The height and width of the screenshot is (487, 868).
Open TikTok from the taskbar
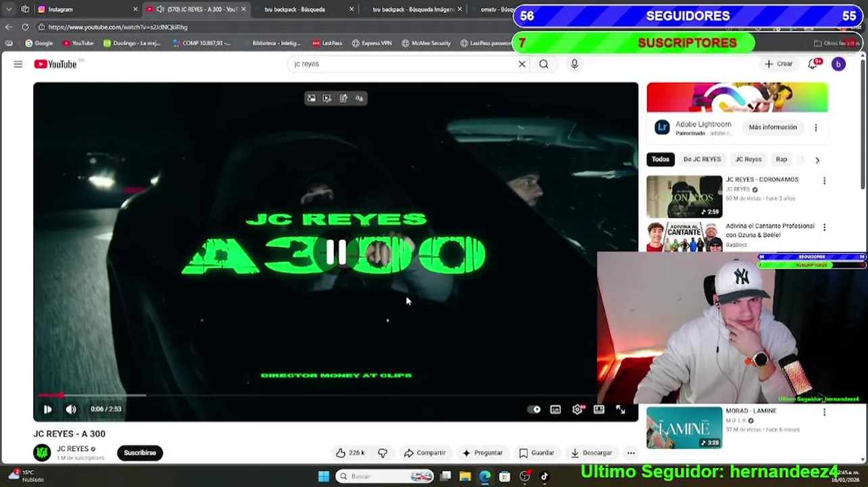[x=544, y=477]
